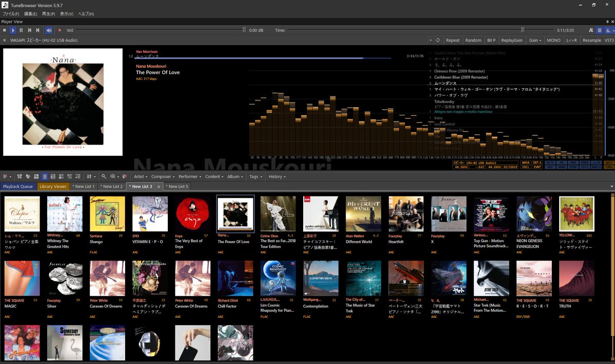This screenshot has height=364, width=615.
Task: Click the reload device icon beside Repeat
Action: (438, 41)
